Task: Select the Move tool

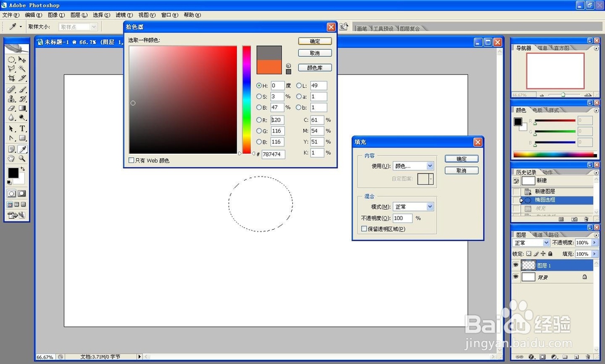Action: point(22,60)
